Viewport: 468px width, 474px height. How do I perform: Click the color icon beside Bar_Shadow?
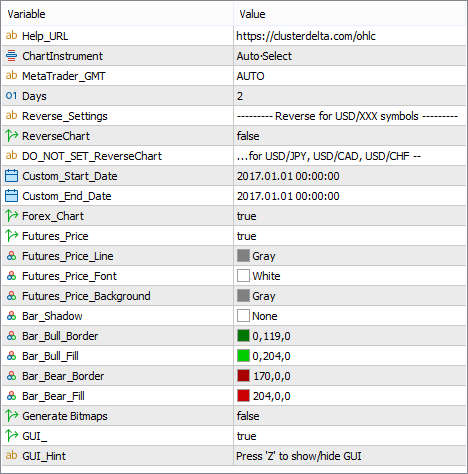[11, 316]
